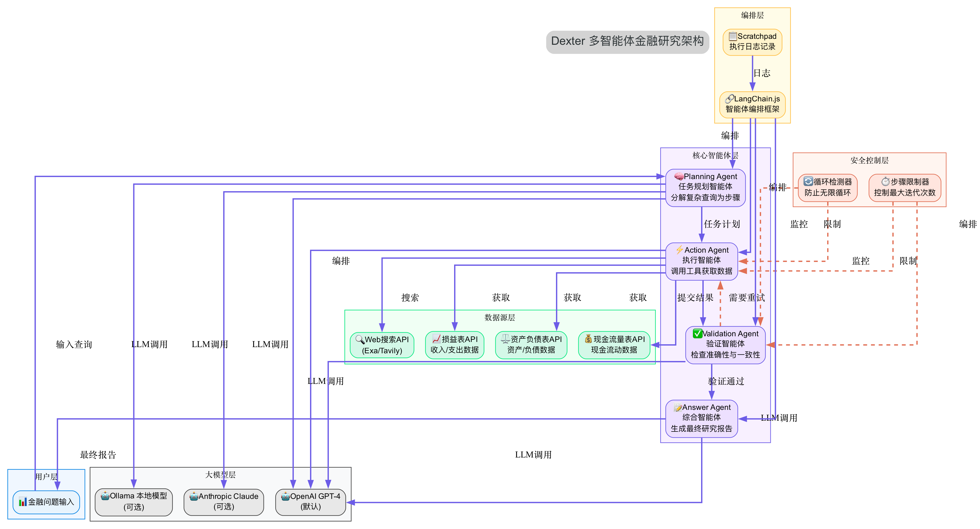Click the bar chart icon on 金融问题输入
This screenshot has height=529, width=980.
pos(23,502)
